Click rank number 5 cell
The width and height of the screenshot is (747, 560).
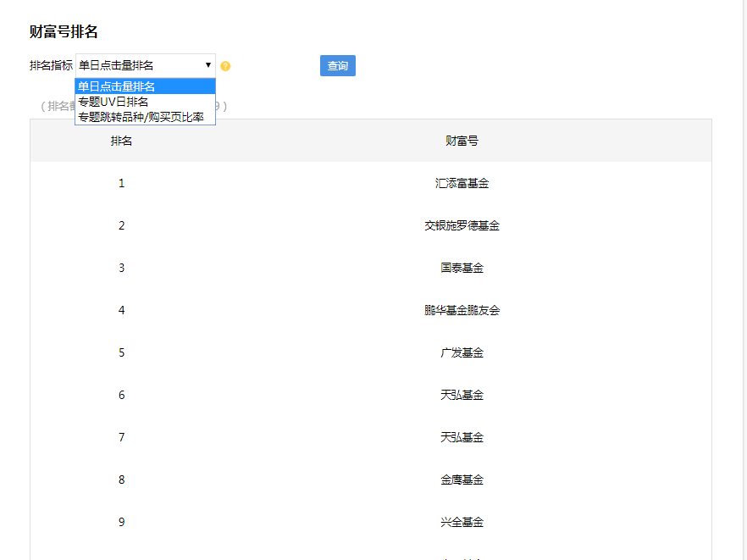(121, 352)
